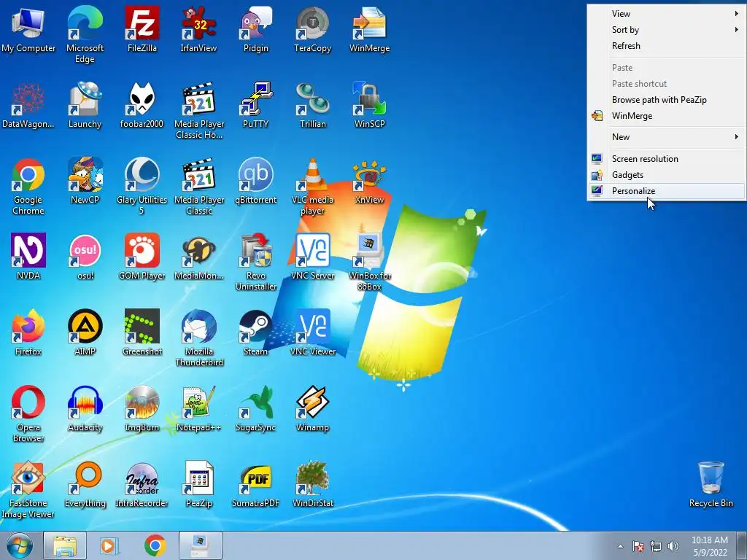Open Greenshot desktop icon
This screenshot has width=747, height=560.
click(142, 332)
